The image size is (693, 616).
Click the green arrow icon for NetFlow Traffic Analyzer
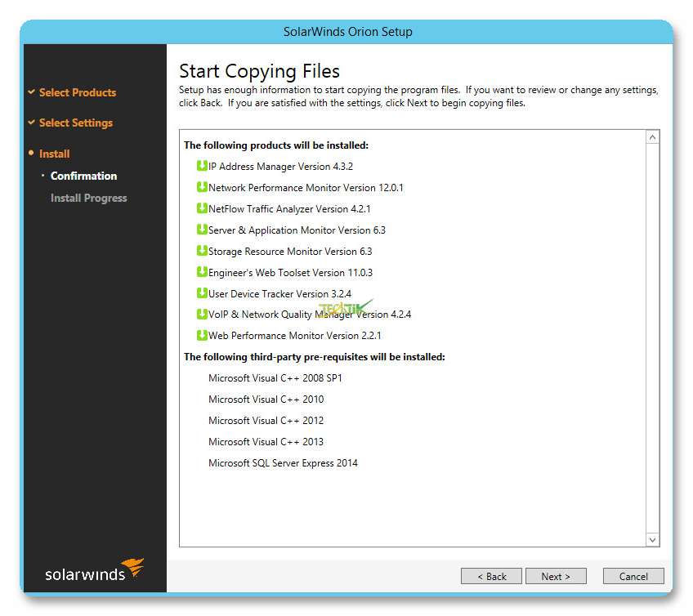coord(202,208)
